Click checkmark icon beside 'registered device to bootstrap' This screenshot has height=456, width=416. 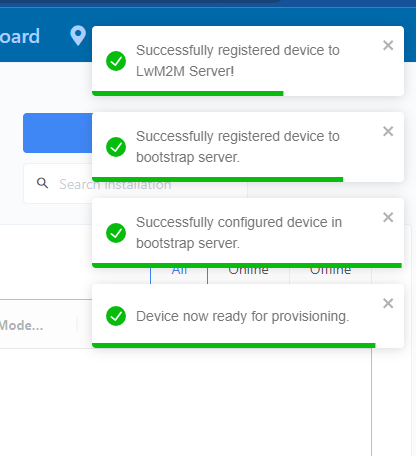pos(116,147)
